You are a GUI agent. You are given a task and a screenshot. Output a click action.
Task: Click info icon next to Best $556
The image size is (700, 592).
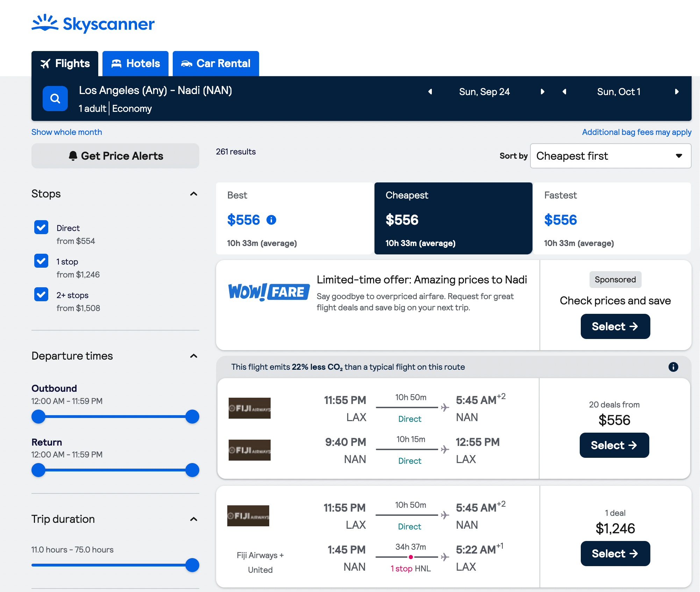tap(271, 220)
